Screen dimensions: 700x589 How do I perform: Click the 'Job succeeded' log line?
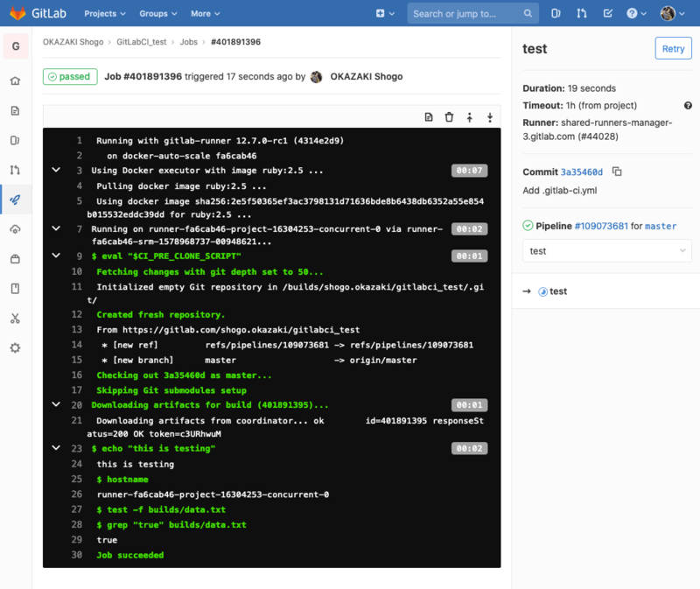(x=129, y=555)
